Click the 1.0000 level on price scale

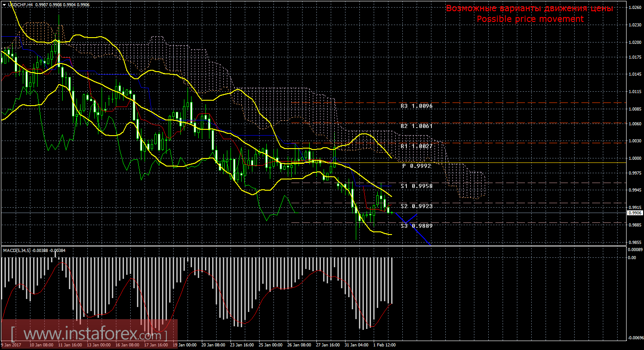634,158
